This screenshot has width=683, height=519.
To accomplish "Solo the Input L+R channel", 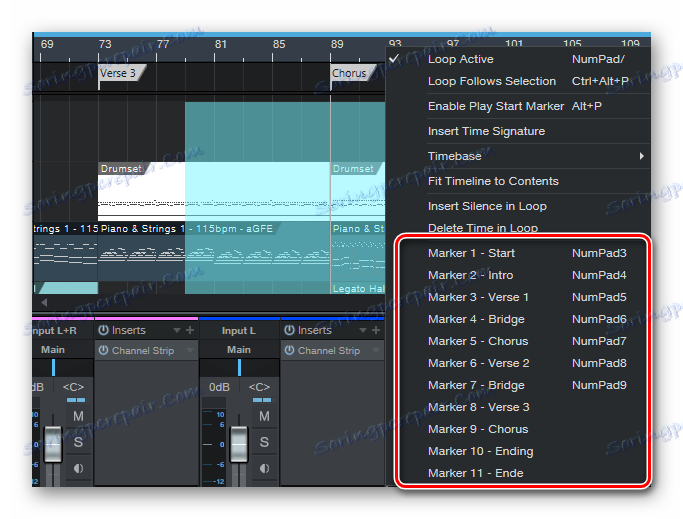I will (78, 442).
